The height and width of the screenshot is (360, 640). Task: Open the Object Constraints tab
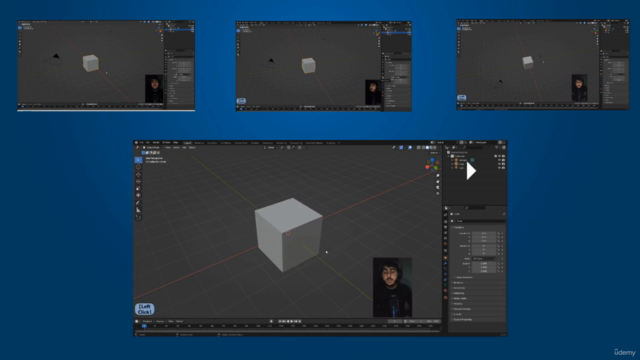tap(446, 280)
